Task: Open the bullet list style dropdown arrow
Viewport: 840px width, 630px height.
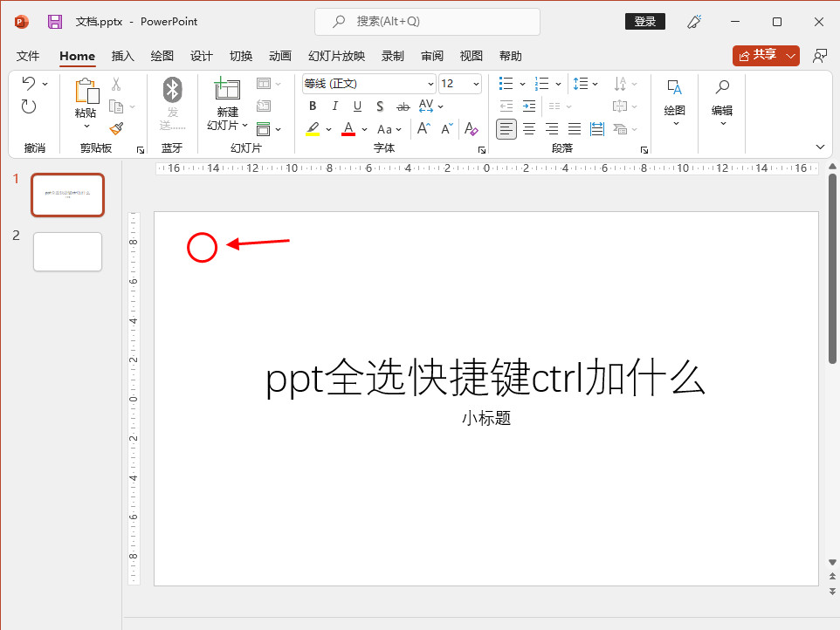Action: [522, 84]
